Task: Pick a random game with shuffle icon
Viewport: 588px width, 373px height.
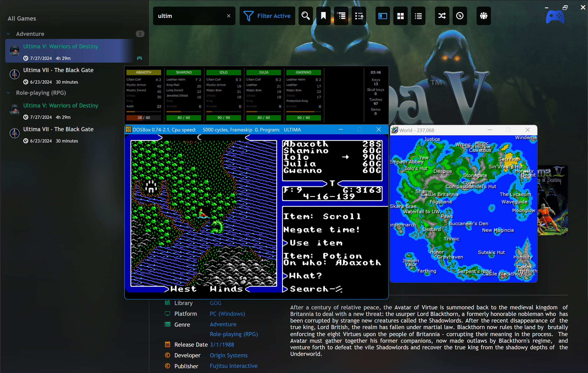Action: [442, 16]
